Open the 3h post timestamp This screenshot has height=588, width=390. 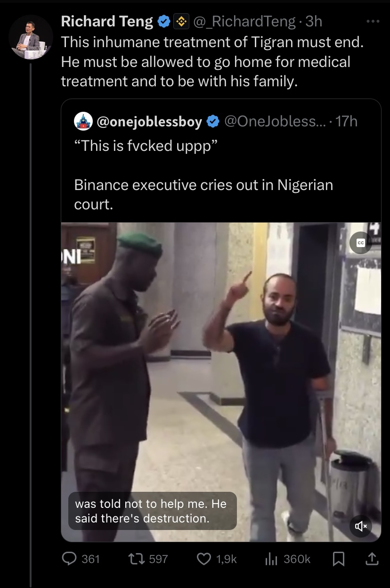point(314,22)
